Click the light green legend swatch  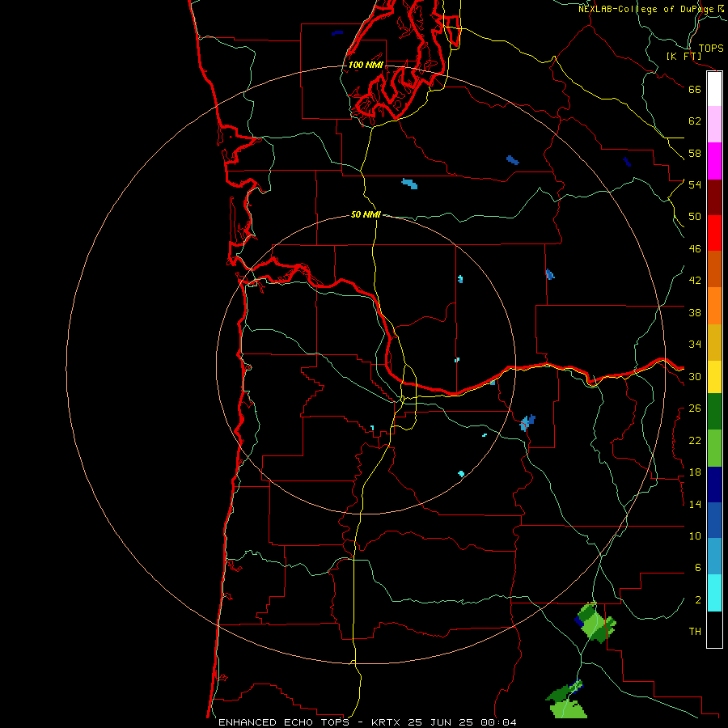pos(714,448)
